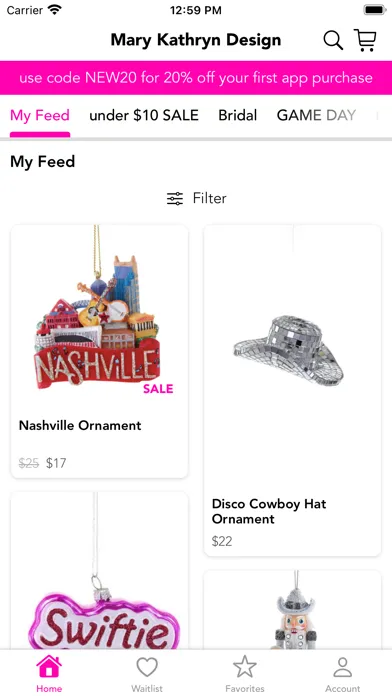
Task: Switch to the GAME DAY tab
Action: click(x=316, y=115)
